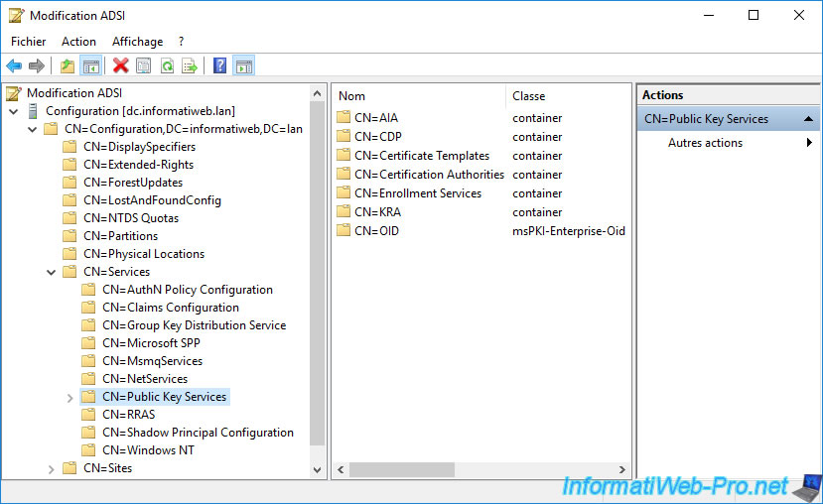The width and height of the screenshot is (823, 504).
Task: Open Properties via the toolbar icon
Action: (144, 66)
